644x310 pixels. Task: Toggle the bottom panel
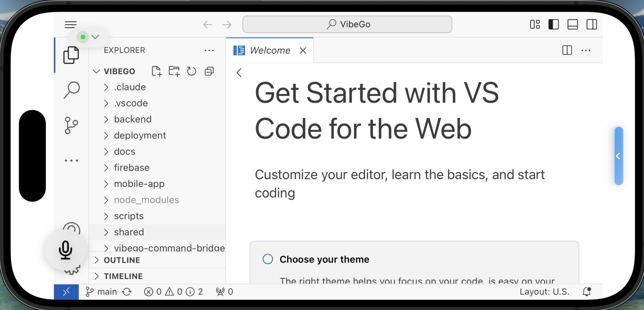point(573,25)
